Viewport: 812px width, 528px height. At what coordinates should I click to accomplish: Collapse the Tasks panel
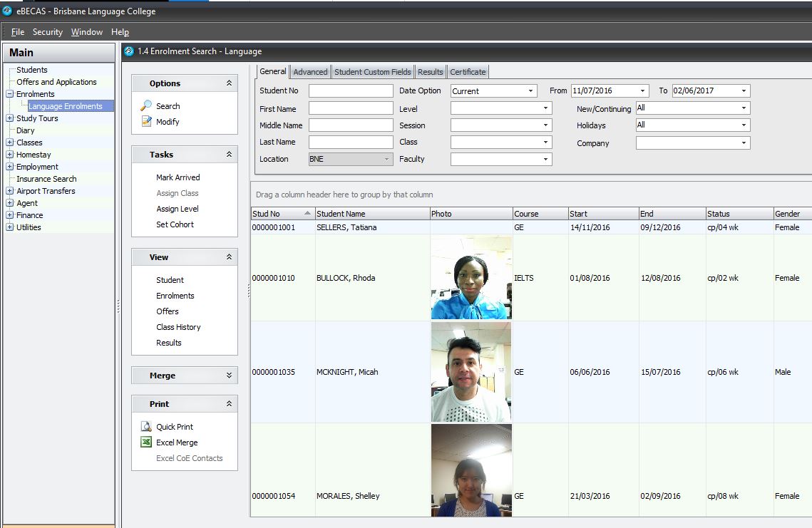click(x=229, y=154)
